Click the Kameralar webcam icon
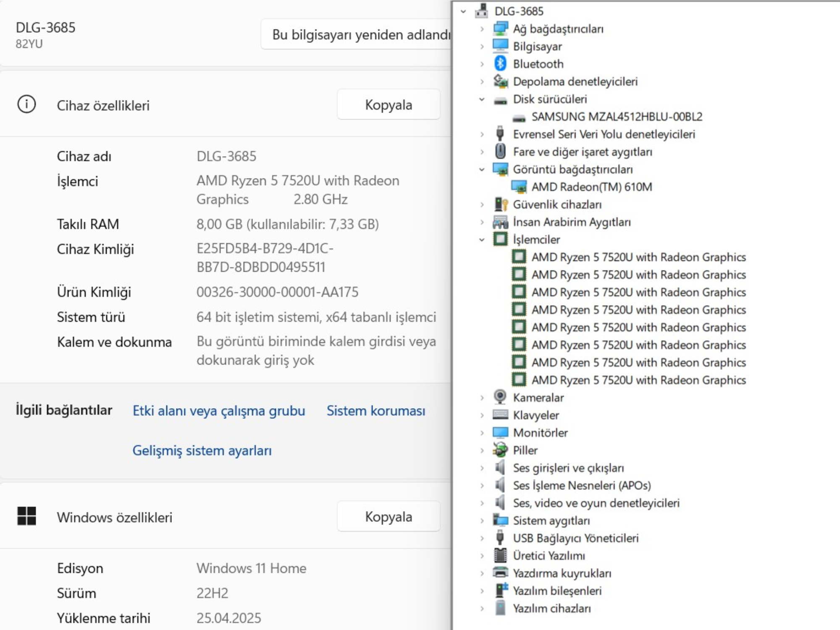 point(500,397)
